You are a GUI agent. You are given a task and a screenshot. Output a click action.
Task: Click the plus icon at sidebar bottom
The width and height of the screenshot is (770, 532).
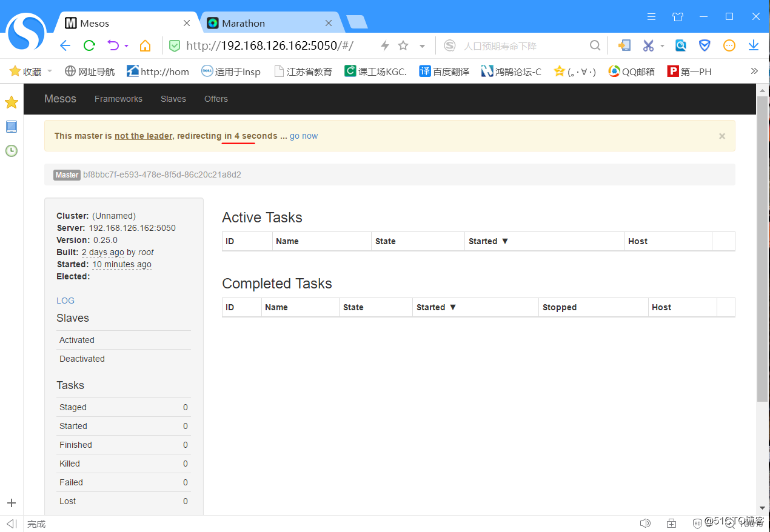[12, 503]
